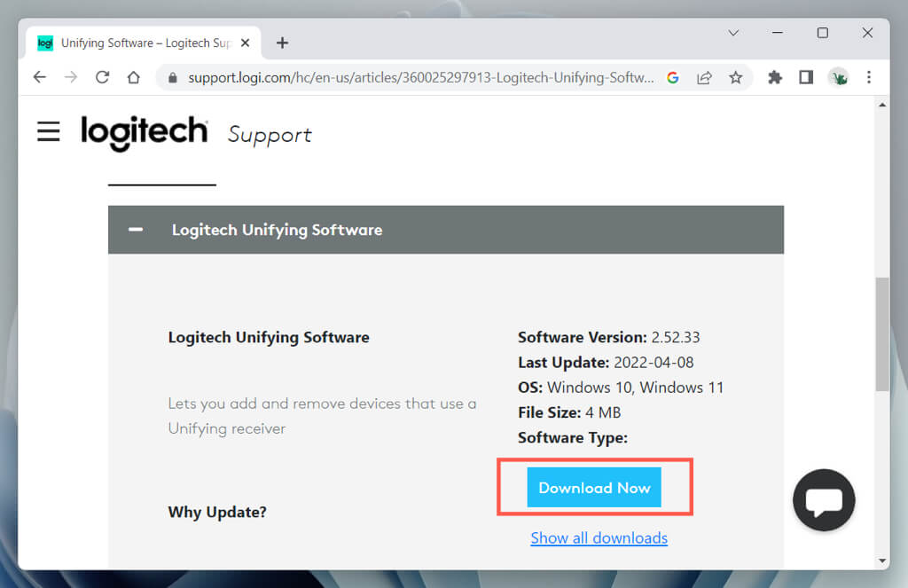
Task: Toggle the browser side panel
Action: click(806, 77)
